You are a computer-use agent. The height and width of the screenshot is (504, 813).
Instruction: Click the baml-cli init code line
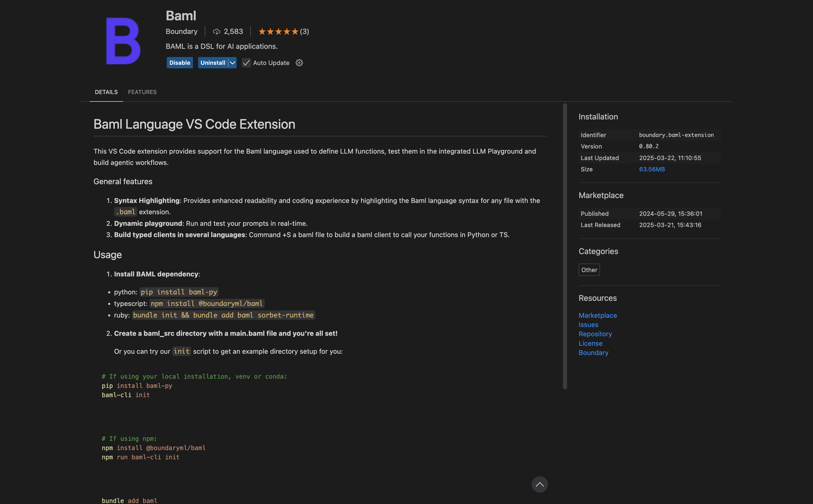pyautogui.click(x=126, y=395)
